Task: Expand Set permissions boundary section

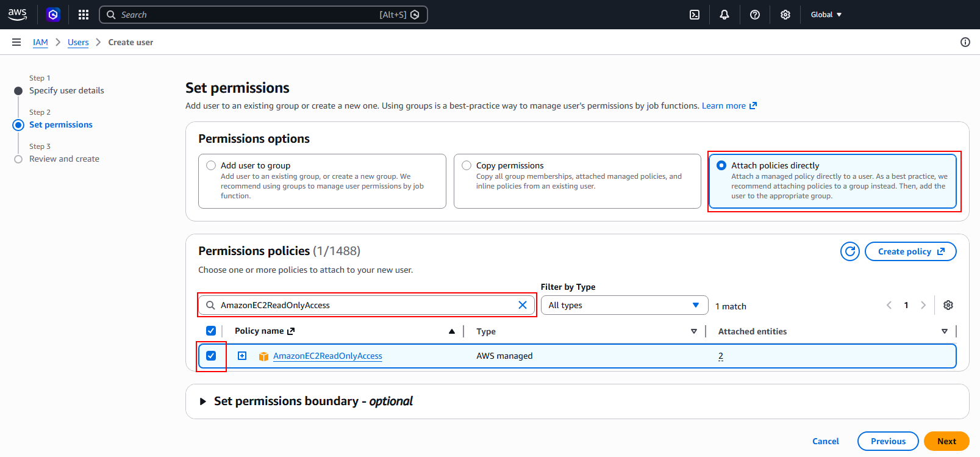Action: pyautogui.click(x=203, y=401)
